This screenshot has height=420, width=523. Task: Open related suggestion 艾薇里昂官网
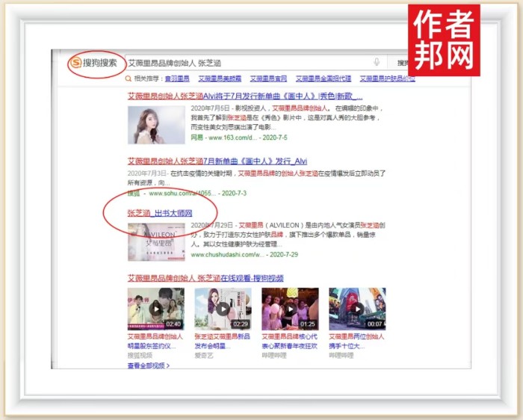point(268,78)
